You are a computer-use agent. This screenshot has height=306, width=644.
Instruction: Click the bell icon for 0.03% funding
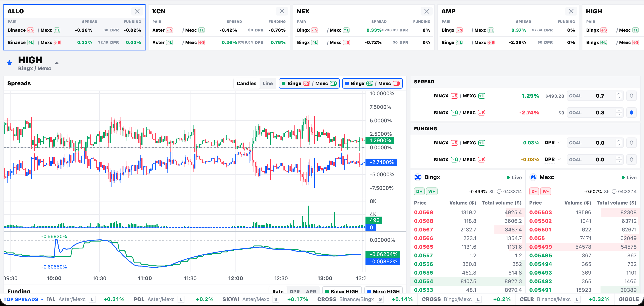click(x=631, y=143)
